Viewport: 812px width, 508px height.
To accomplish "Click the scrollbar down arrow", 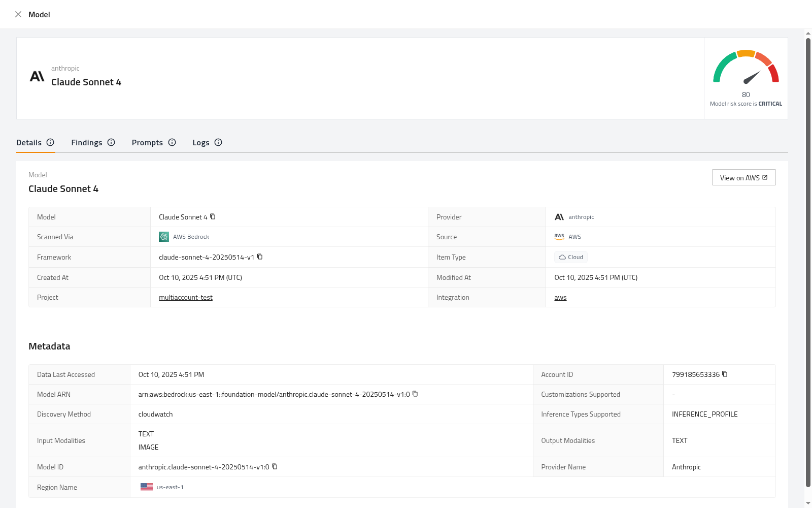I will [808, 503].
